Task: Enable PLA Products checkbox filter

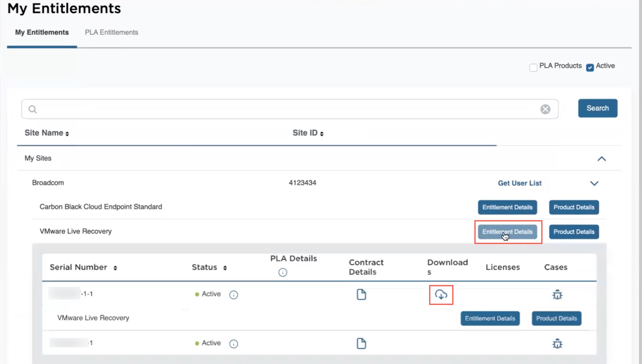Action: point(533,67)
